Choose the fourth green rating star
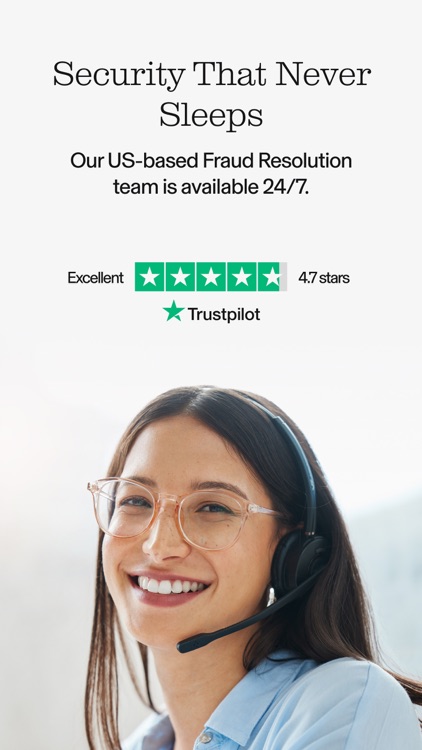This screenshot has width=422, height=750. click(242, 276)
